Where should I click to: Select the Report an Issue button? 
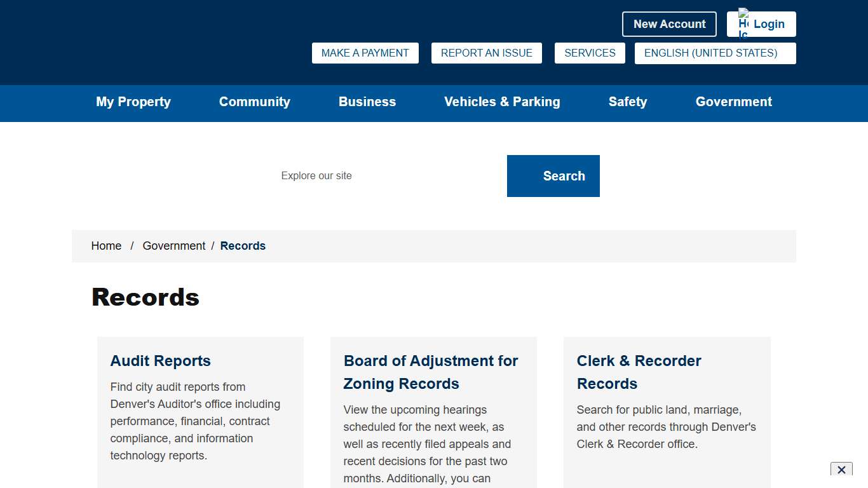tap(486, 53)
